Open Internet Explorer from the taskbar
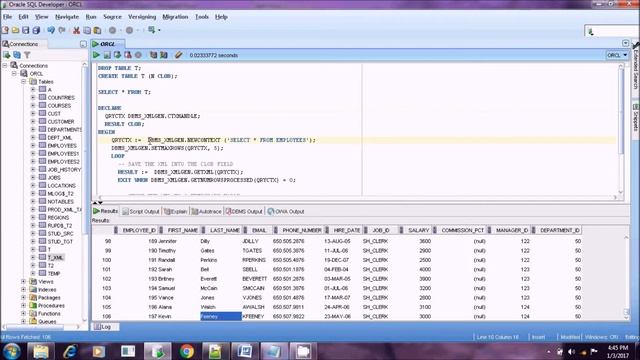This screenshot has width=640, height=360. tap(70, 351)
